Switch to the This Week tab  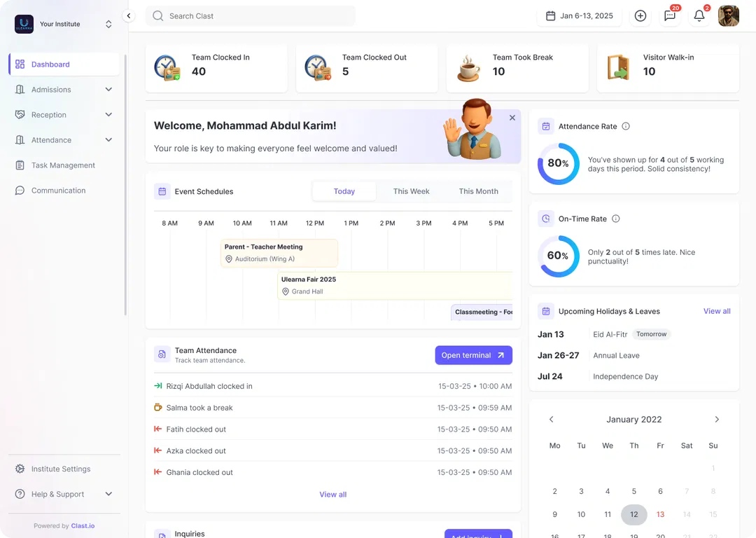[412, 191]
